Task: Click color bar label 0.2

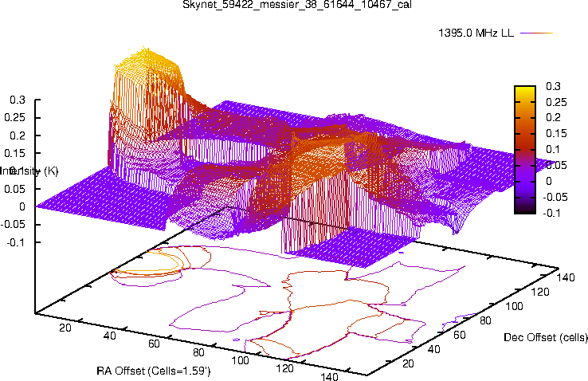Action: pos(553,118)
